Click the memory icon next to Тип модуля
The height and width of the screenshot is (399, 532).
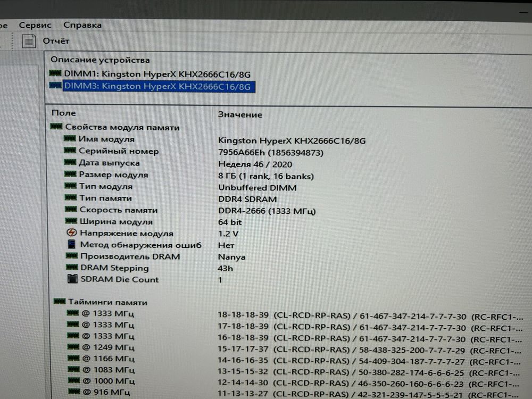coord(71,186)
